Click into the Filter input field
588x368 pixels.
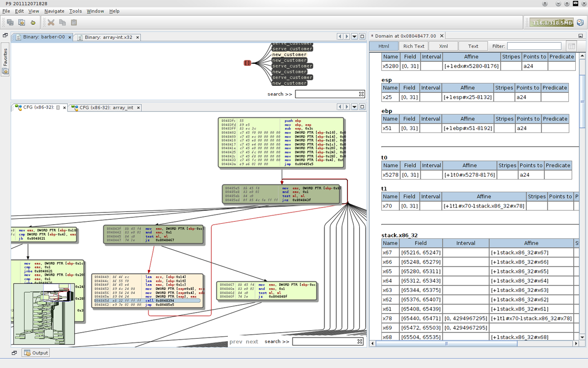click(x=534, y=46)
